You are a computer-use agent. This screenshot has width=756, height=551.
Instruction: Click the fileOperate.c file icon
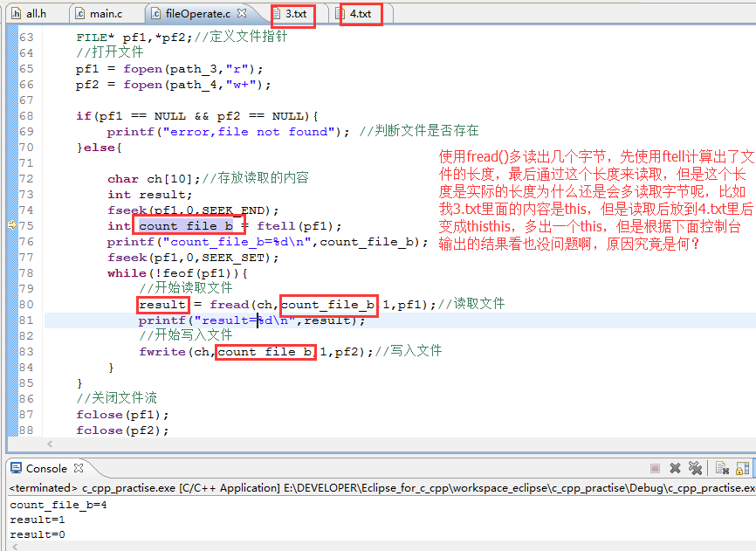coord(155,13)
